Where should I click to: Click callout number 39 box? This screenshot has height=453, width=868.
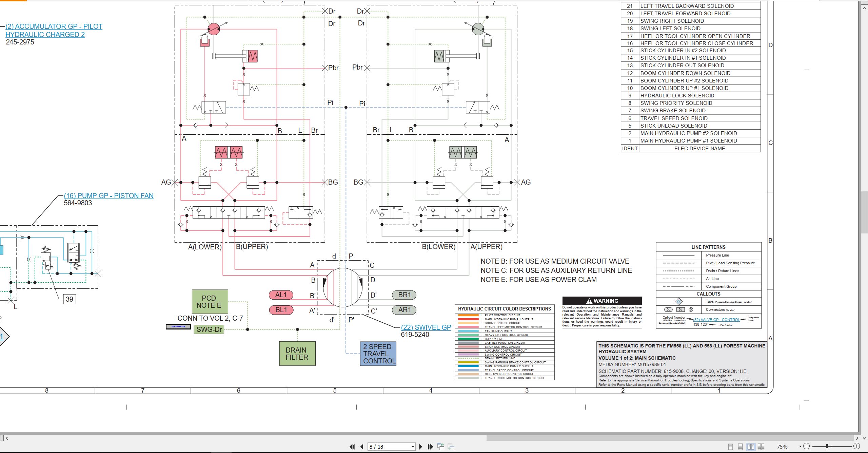click(70, 299)
